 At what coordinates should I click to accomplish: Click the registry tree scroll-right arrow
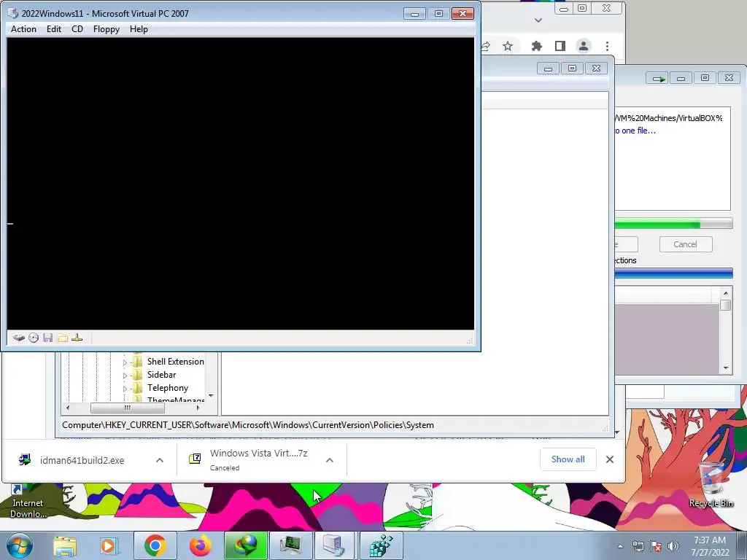click(198, 408)
